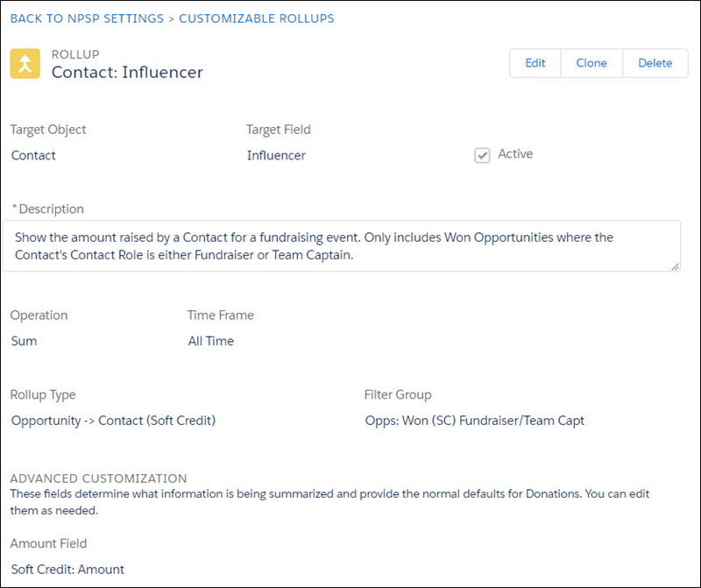Click the Operation value Sum
701x588 pixels.
point(25,341)
